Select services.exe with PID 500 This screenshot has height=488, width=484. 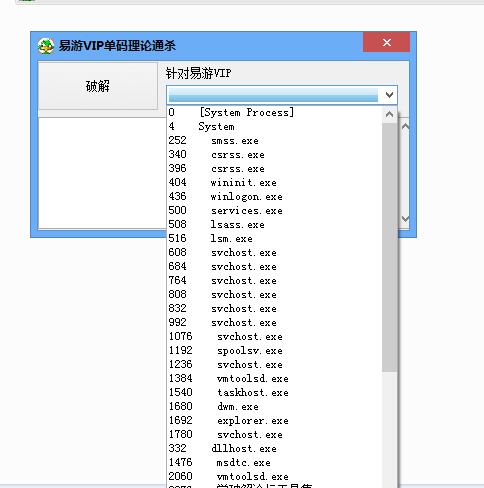tap(274, 210)
